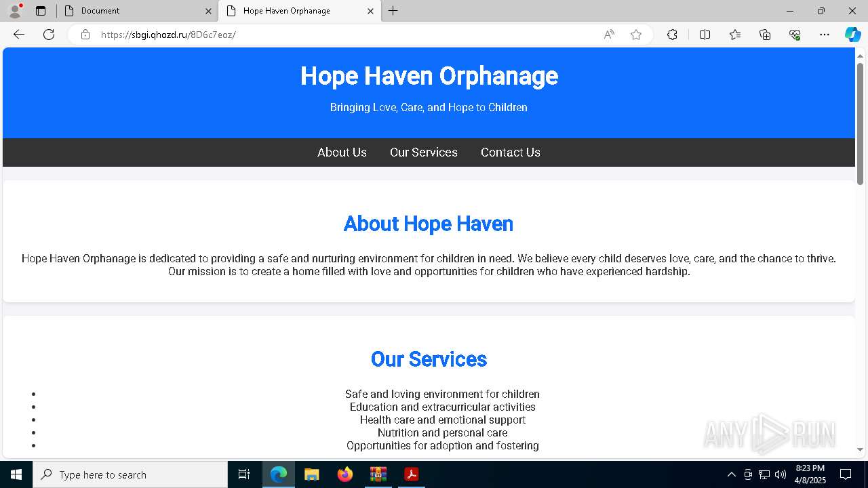Image resolution: width=868 pixels, height=488 pixels.
Task: Open the Extensions puzzle icon
Action: click(x=672, y=35)
